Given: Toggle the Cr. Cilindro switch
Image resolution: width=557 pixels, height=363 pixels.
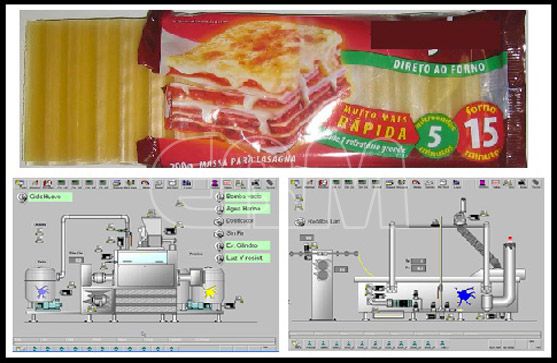Looking at the screenshot, I should point(220,246).
